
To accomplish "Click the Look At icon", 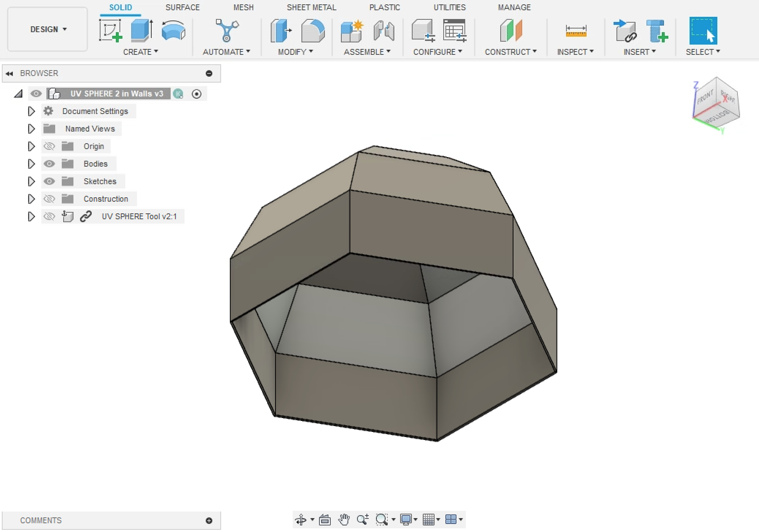I will 325,519.
